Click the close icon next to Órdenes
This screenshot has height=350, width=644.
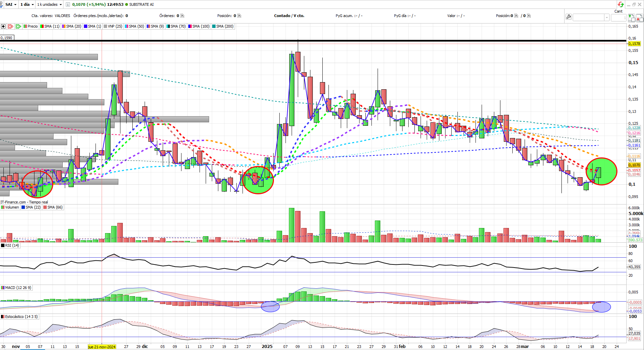182,16
